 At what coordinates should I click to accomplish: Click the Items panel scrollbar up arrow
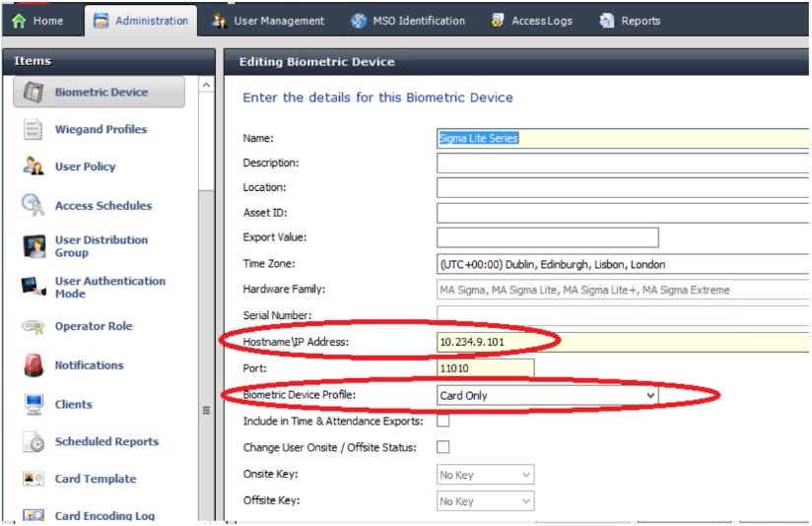(x=206, y=87)
